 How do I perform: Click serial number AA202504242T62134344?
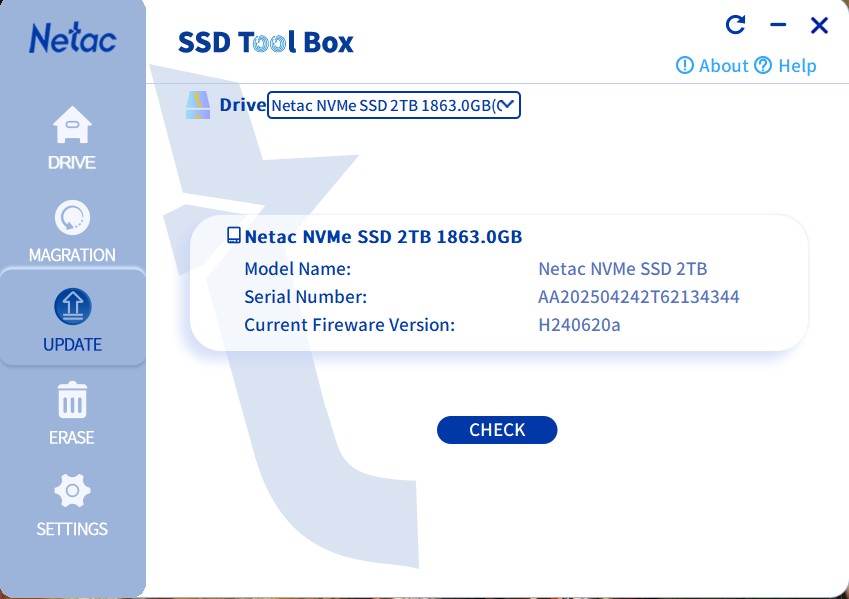coord(639,297)
